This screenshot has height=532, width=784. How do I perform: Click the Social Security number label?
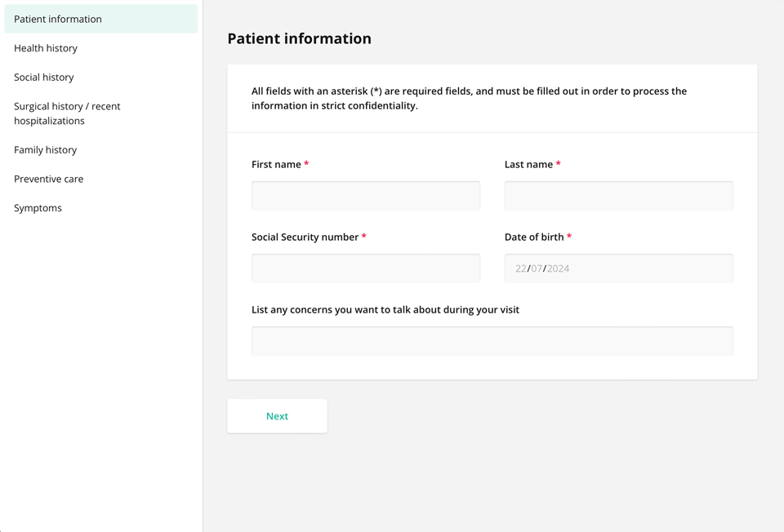[305, 237]
